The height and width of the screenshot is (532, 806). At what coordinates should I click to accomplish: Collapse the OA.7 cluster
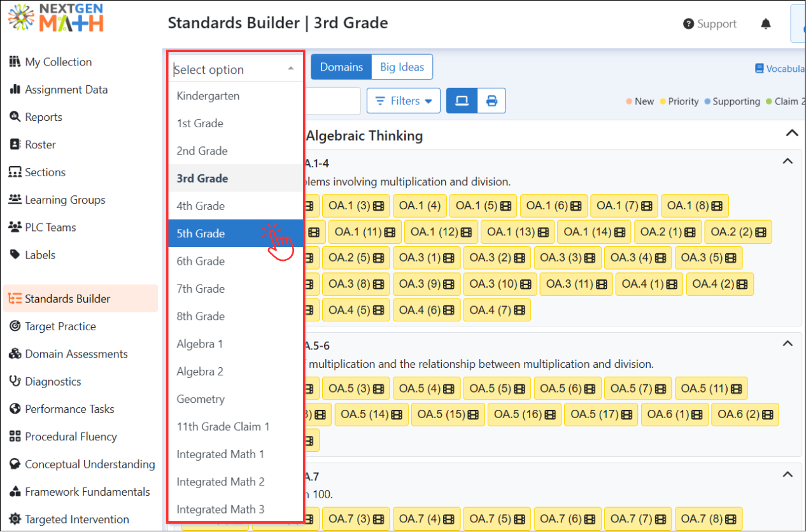(788, 475)
